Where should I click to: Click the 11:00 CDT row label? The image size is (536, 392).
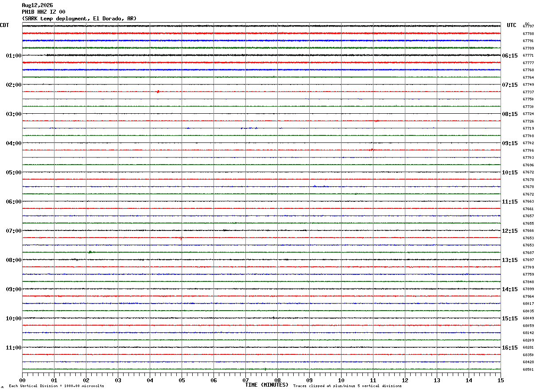(x=14, y=348)
